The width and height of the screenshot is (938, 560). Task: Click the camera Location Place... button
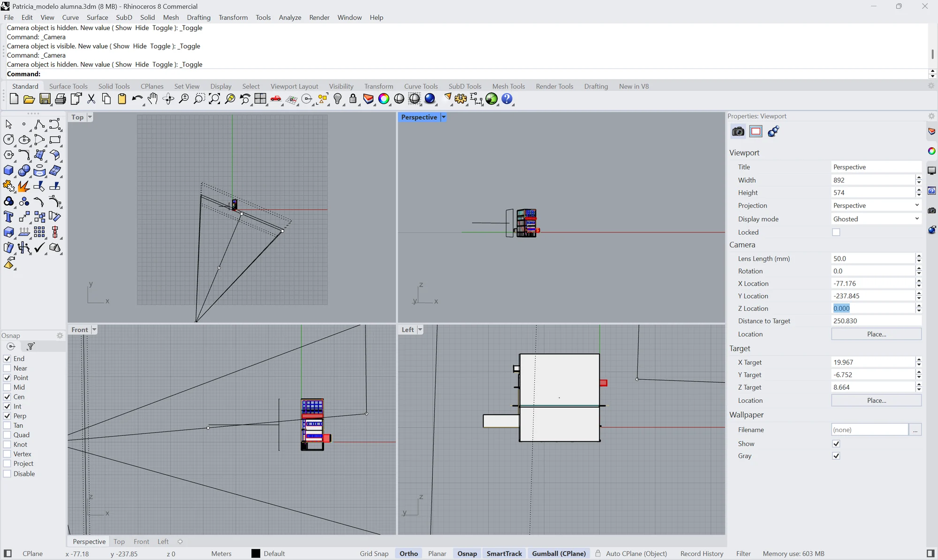click(876, 334)
